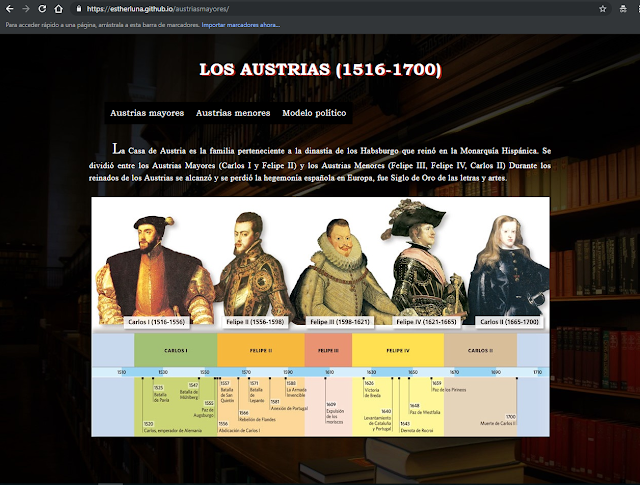Click the 1566 'Rebelión de Flandes' event
Viewport: 640px width, 485px height.
pos(257,416)
